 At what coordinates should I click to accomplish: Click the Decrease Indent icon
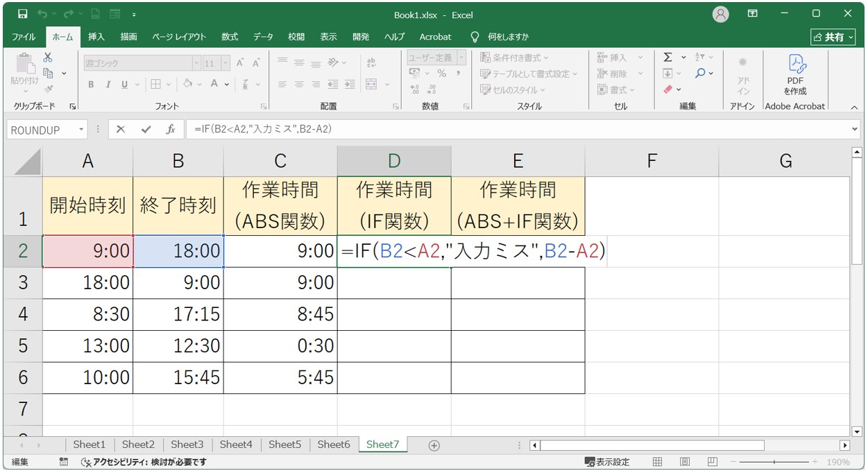[332, 85]
